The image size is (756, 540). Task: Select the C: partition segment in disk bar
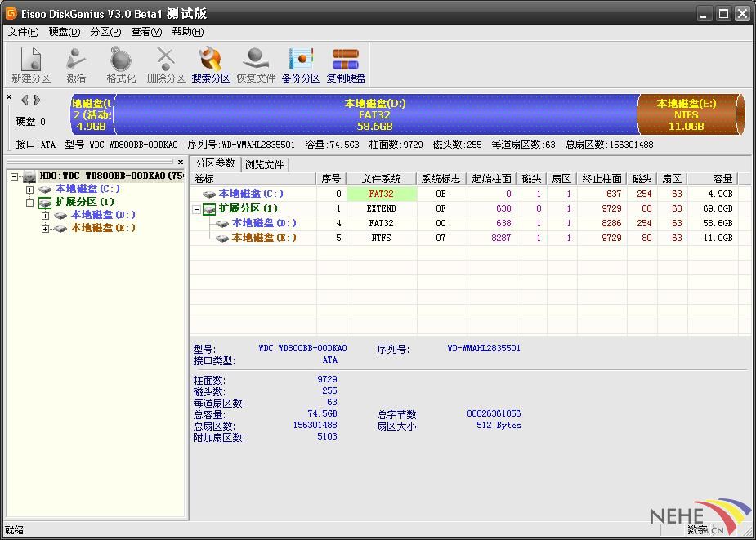point(92,114)
